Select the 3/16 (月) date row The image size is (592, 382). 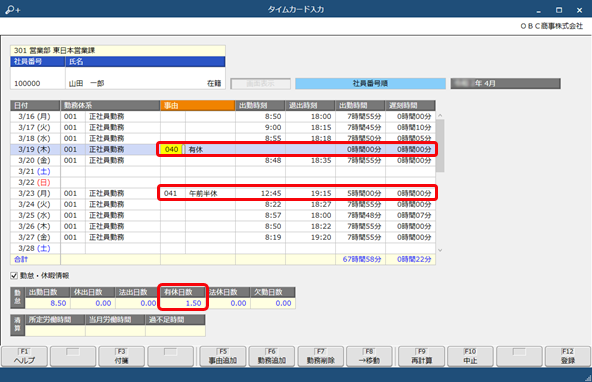tap(223, 117)
